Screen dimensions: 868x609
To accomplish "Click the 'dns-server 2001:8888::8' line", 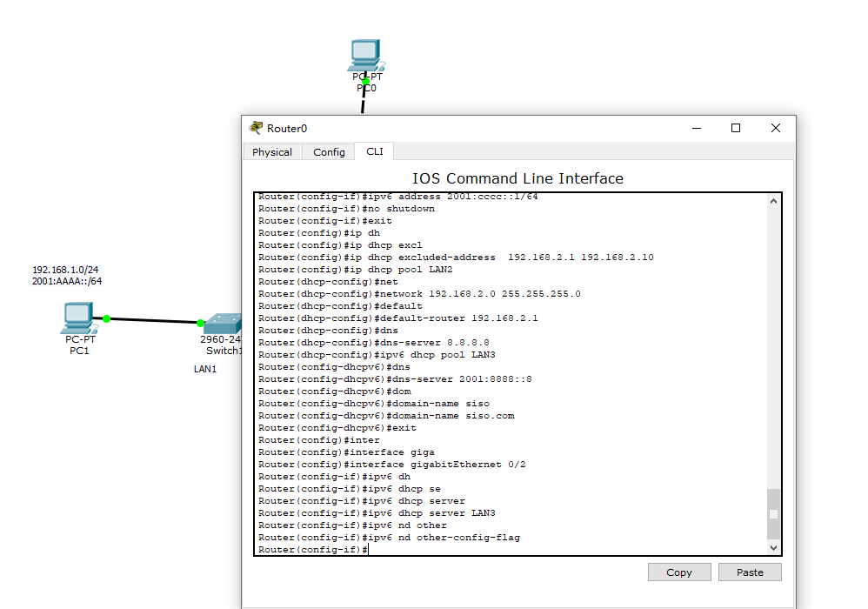I will point(395,378).
